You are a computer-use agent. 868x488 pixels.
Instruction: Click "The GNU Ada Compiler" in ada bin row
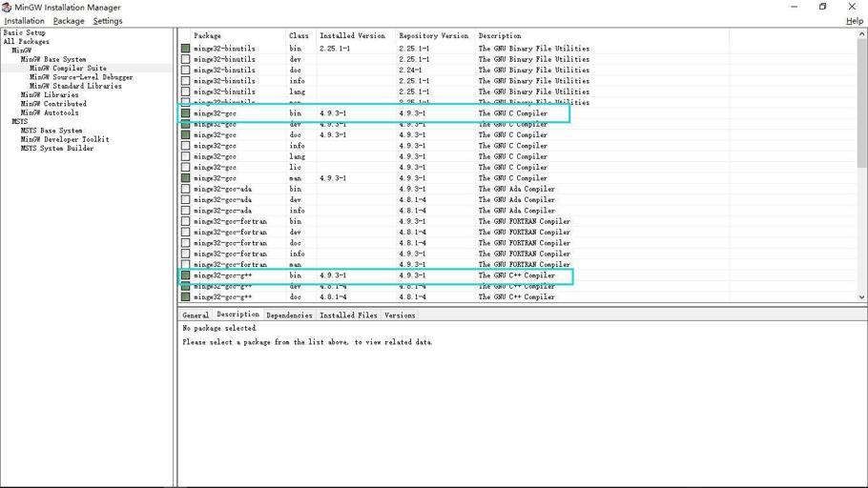pyautogui.click(x=516, y=189)
